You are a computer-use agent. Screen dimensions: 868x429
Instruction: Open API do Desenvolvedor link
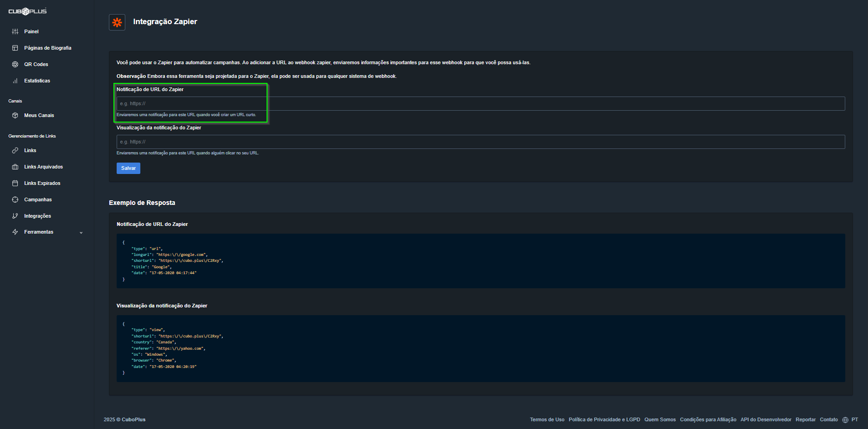click(766, 420)
